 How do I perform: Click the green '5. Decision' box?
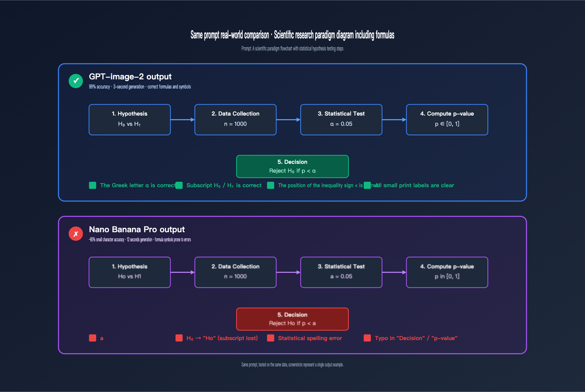(292, 166)
